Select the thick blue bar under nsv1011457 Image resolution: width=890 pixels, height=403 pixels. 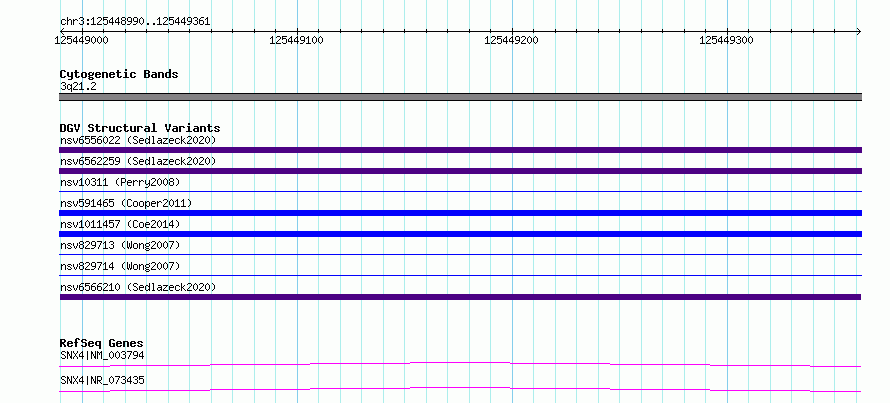point(460,234)
